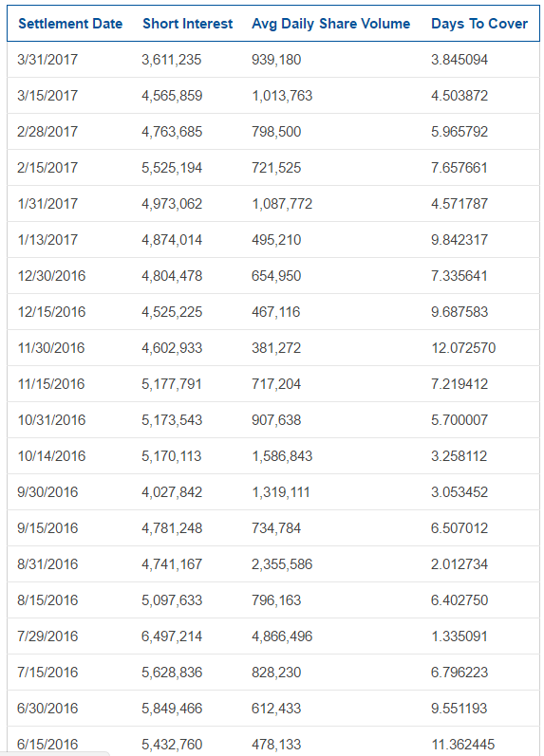Select the 6/30/2016 row date
This screenshot has height=756, width=544.
pos(47,709)
